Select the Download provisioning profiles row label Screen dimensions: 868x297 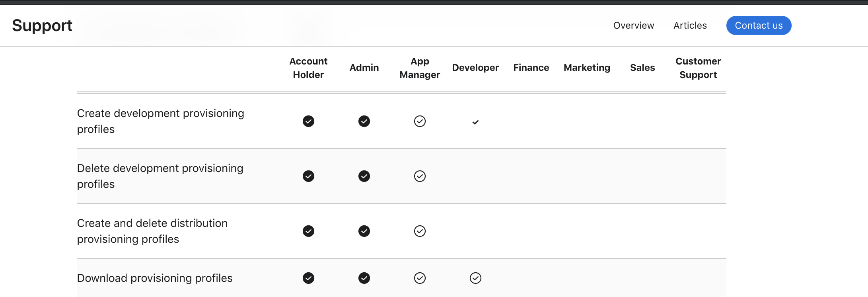(x=155, y=278)
